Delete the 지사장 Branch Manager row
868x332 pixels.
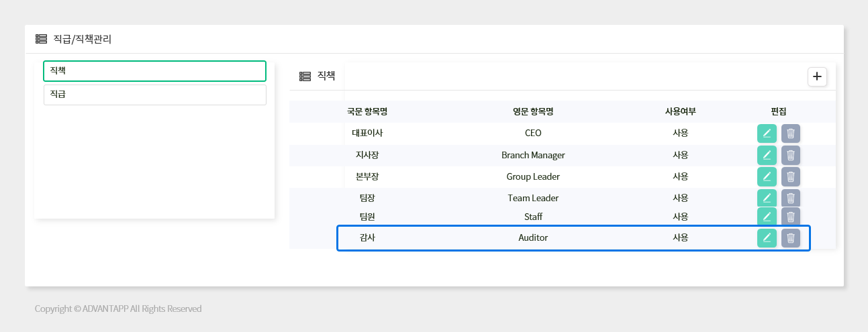pyautogui.click(x=791, y=155)
